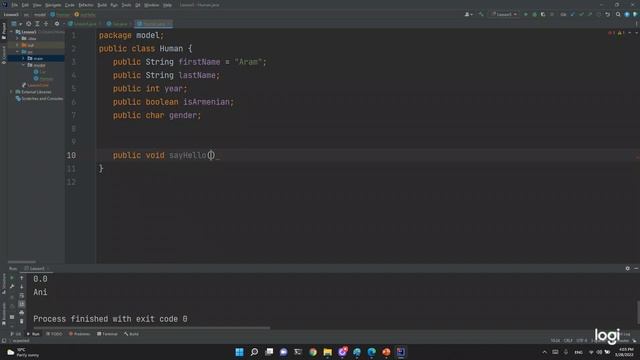Viewport: 640px width, 360px height.
Task: Toggle soft-wrap in Run console
Action: click(x=22, y=296)
